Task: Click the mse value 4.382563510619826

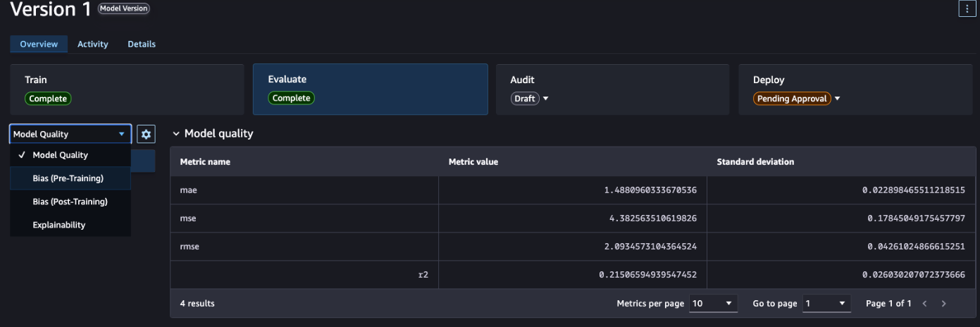Action: [653, 218]
